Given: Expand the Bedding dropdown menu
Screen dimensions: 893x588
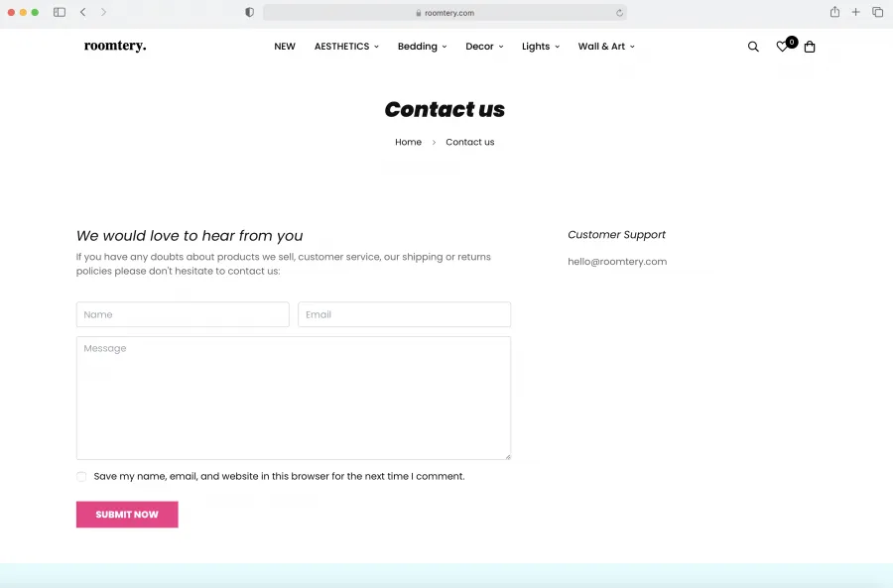Looking at the screenshot, I should click(x=422, y=47).
